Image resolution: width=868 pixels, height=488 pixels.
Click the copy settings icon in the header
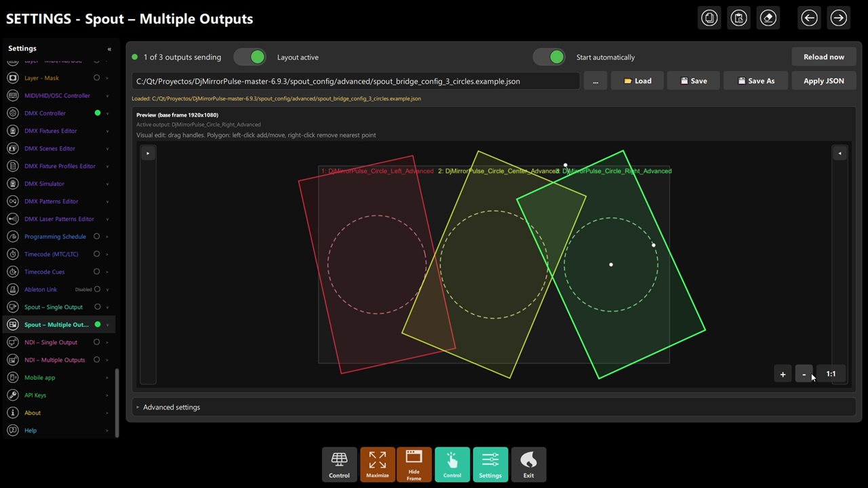pyautogui.click(x=709, y=18)
